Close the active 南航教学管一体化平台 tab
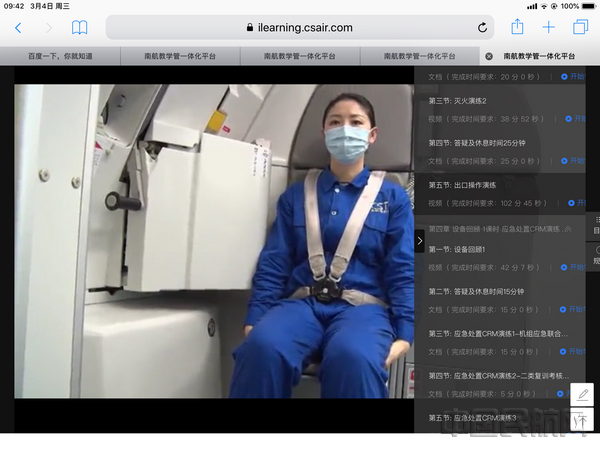The height and width of the screenshot is (450, 600). point(487,57)
